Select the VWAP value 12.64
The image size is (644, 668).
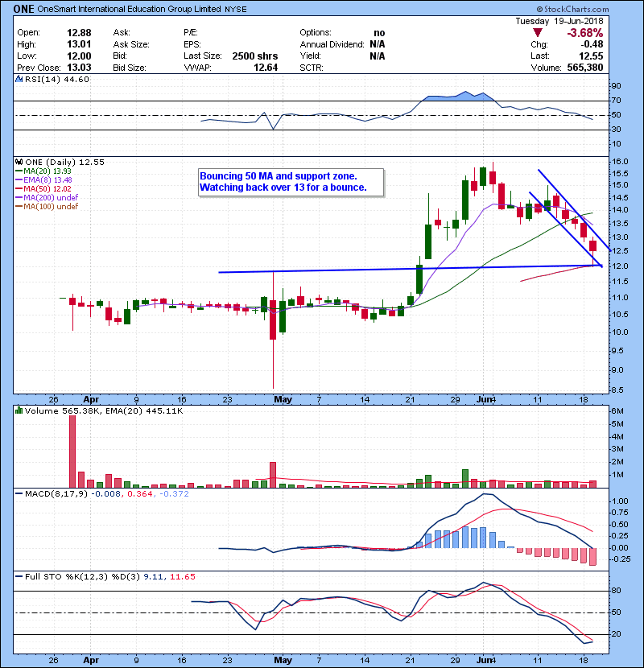(266, 68)
